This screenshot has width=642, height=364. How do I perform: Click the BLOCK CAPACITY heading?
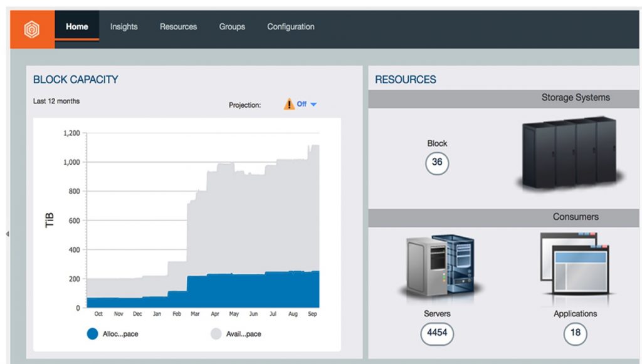click(x=76, y=80)
